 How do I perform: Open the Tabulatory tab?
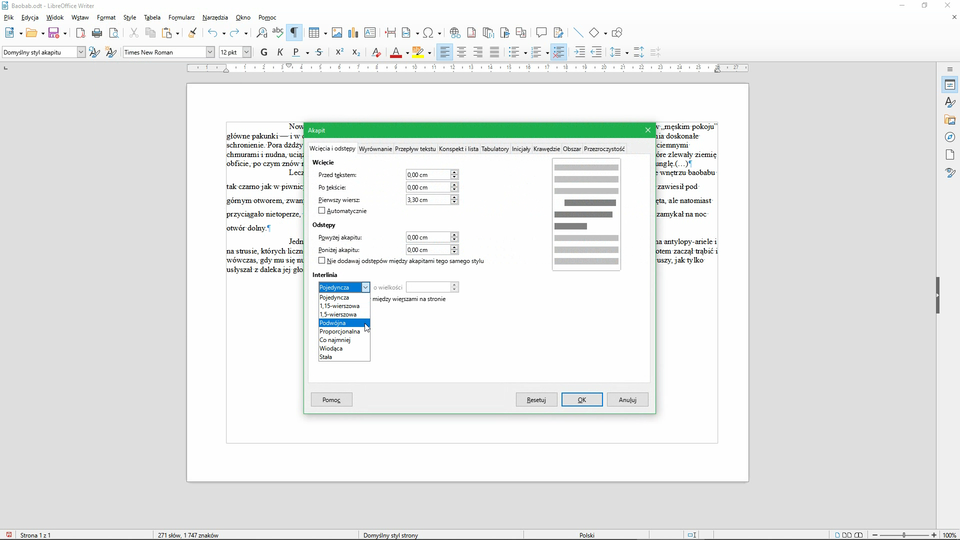tap(495, 149)
